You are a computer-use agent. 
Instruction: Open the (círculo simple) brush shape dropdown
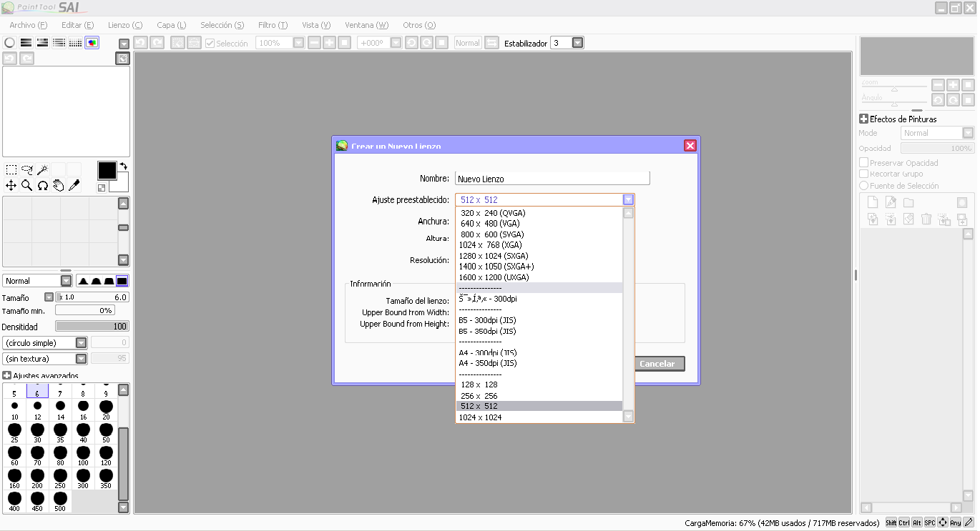82,343
